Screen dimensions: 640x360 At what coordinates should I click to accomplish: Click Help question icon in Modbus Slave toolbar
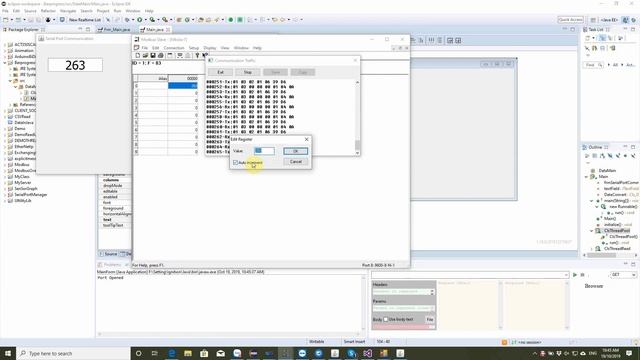click(x=197, y=56)
